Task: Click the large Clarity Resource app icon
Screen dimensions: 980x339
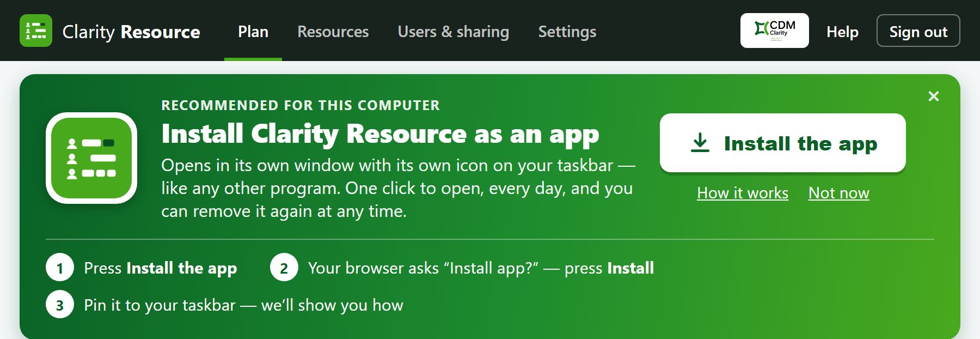Action: 91,158
